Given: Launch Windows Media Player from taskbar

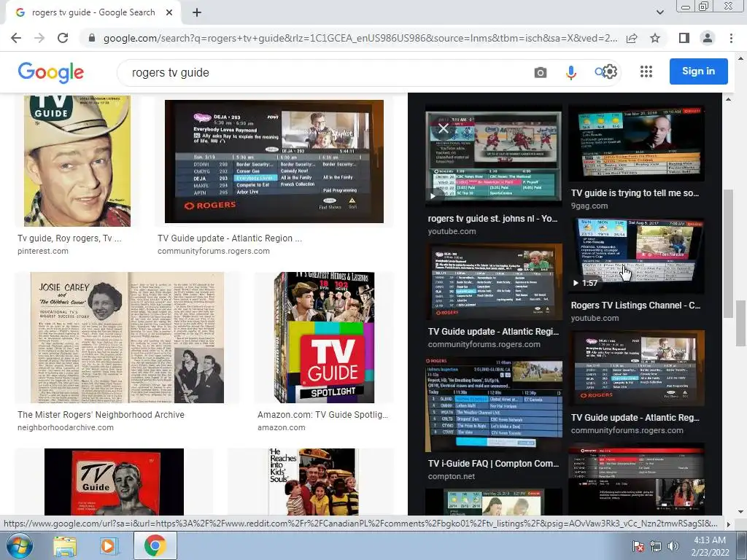Looking at the screenshot, I should (108, 546).
